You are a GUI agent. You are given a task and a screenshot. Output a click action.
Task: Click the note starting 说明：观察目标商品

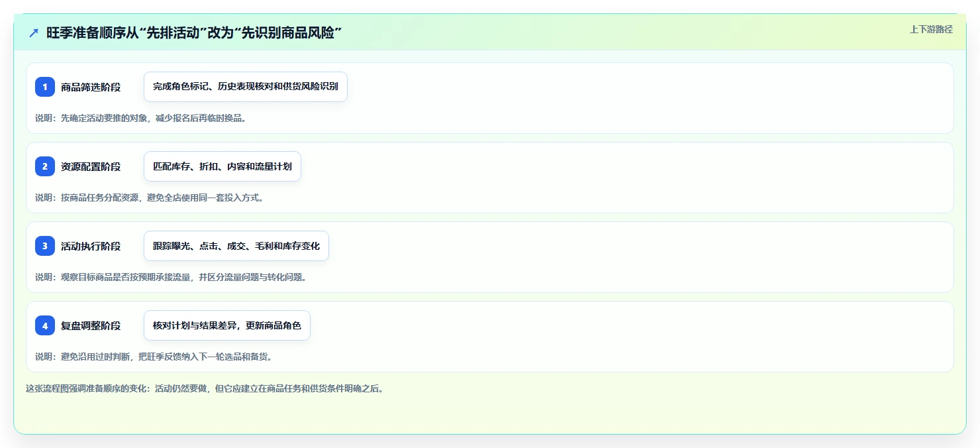171,277
